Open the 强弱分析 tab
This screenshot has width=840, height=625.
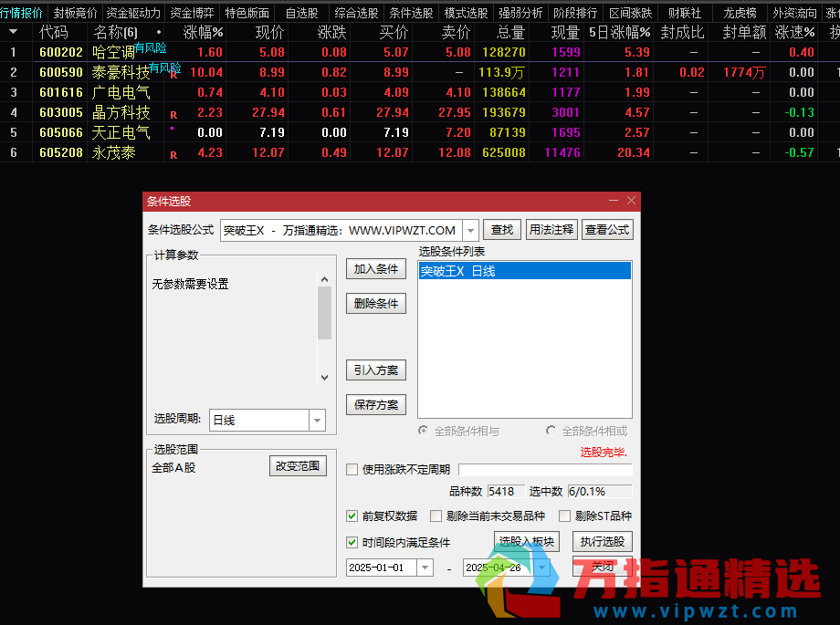(520, 13)
